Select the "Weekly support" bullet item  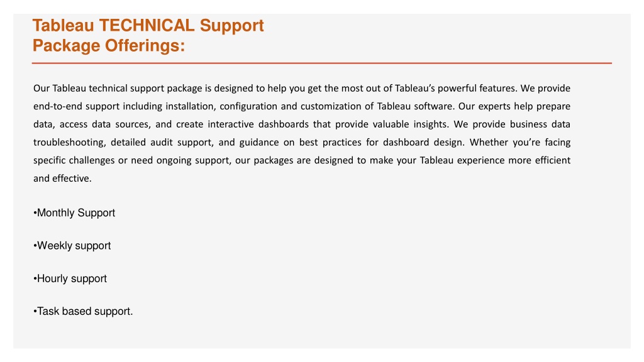click(72, 246)
